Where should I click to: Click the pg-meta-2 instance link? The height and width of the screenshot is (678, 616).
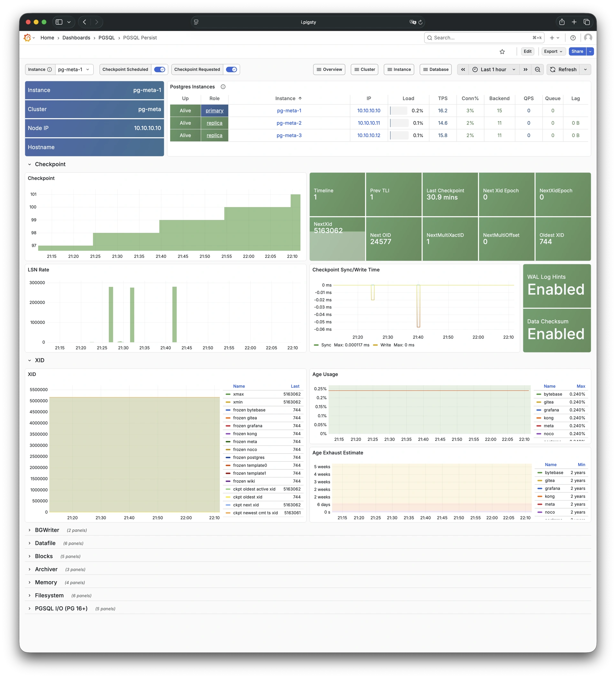coord(289,123)
